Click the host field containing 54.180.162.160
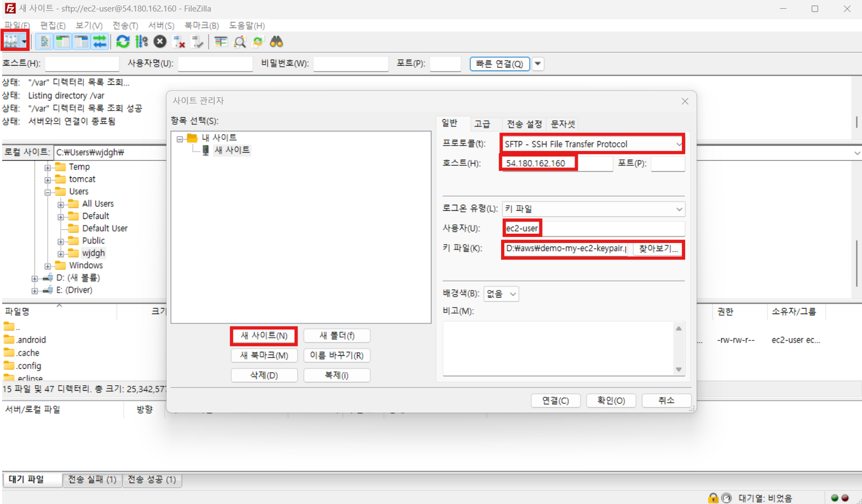This screenshot has width=862, height=504. [x=557, y=163]
